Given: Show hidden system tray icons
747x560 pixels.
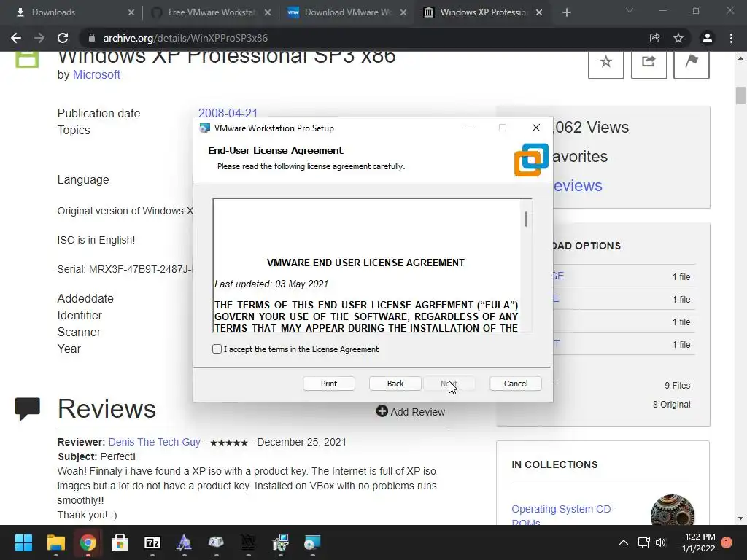Looking at the screenshot, I should (623, 542).
